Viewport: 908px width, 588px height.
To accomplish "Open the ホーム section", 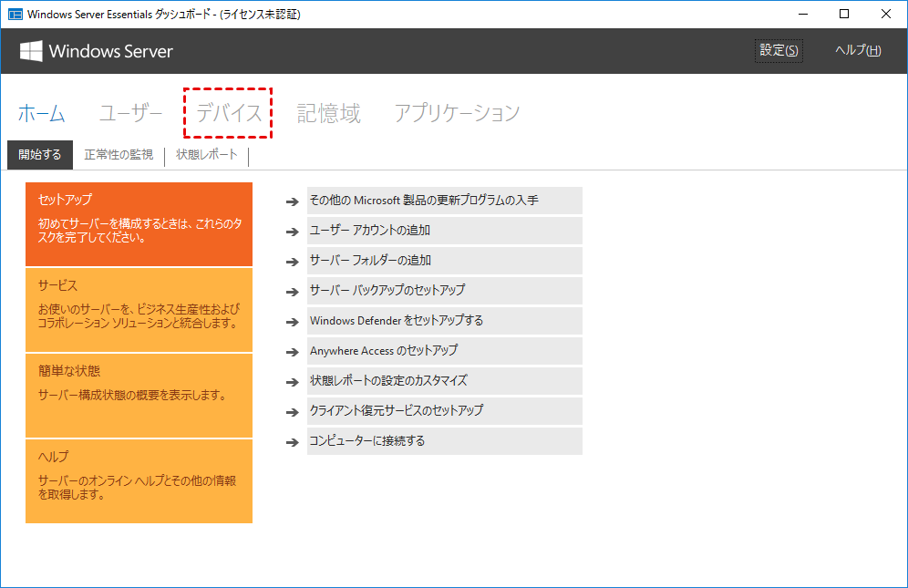I will point(41,113).
